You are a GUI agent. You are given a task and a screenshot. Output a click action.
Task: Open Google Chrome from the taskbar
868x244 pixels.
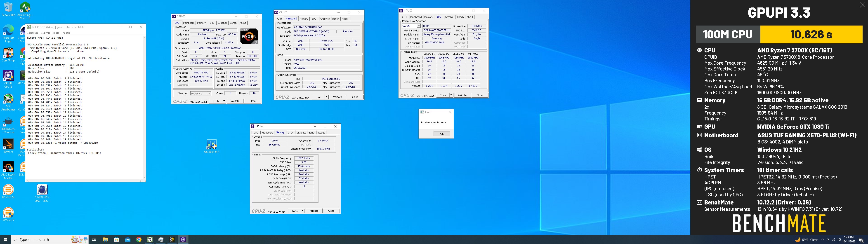pyautogui.click(x=139, y=240)
